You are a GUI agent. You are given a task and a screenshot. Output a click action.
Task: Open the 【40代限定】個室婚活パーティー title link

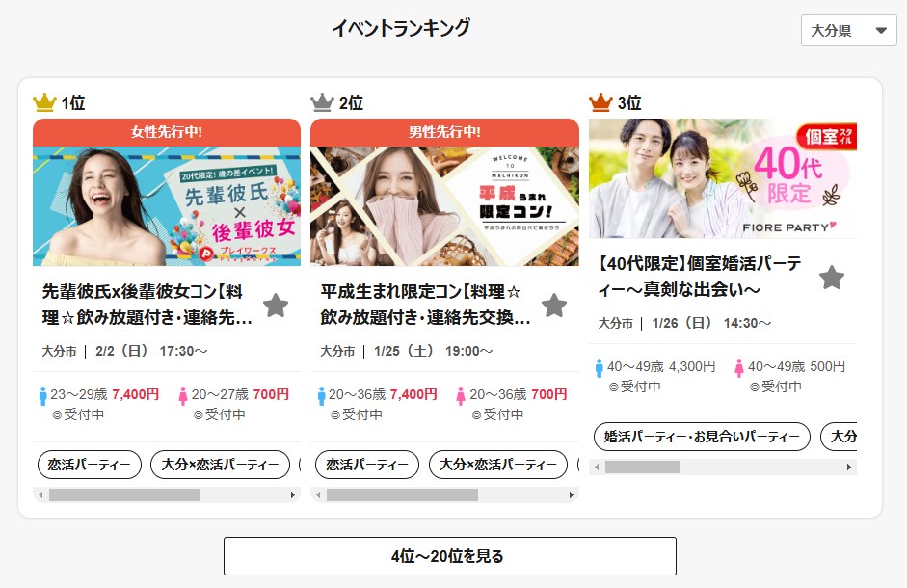pos(700,277)
